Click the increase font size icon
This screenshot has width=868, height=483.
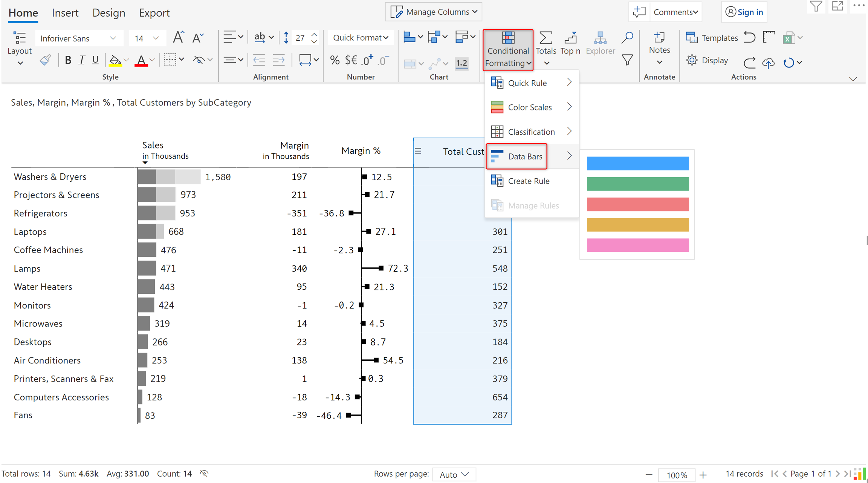click(x=178, y=38)
